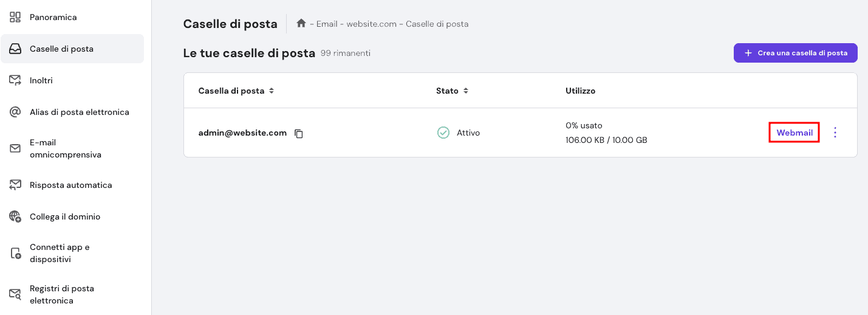The image size is (868, 315).
Task: Click the Connetti app e dispositivi icon
Action: click(x=15, y=253)
